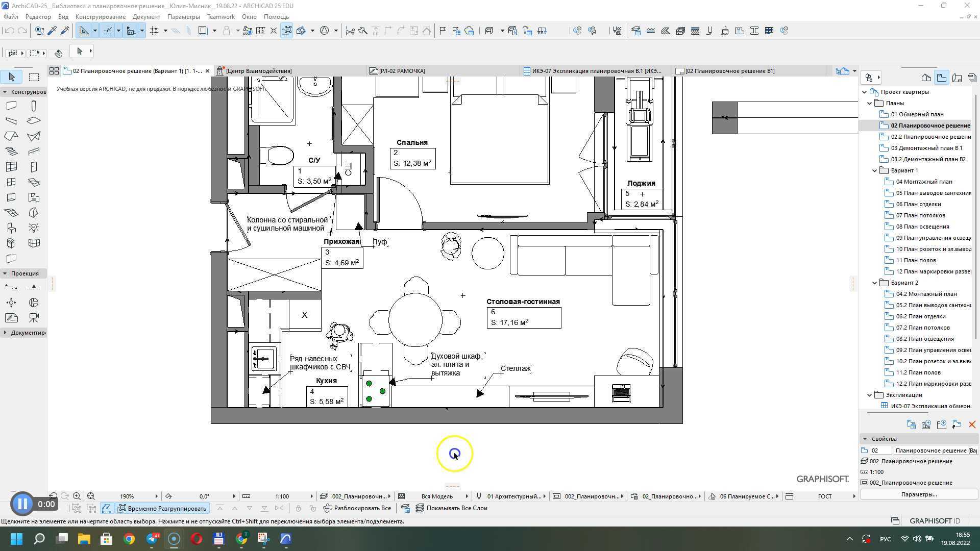Click the Arrow selection tool

(11, 77)
